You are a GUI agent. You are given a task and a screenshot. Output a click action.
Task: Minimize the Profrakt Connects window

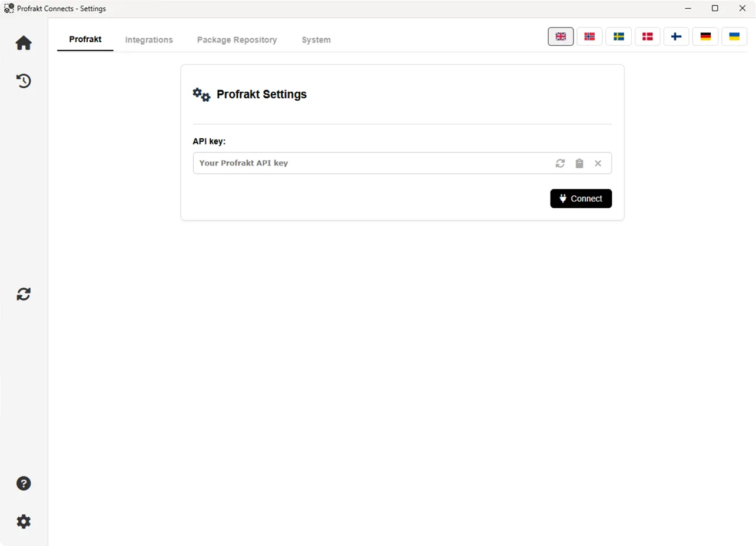click(688, 8)
